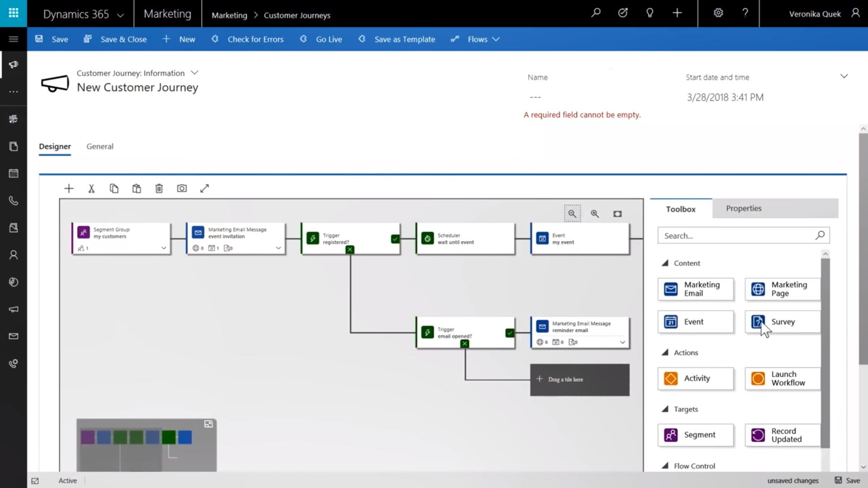Collapse the Content section in Toolbox

[665, 263]
